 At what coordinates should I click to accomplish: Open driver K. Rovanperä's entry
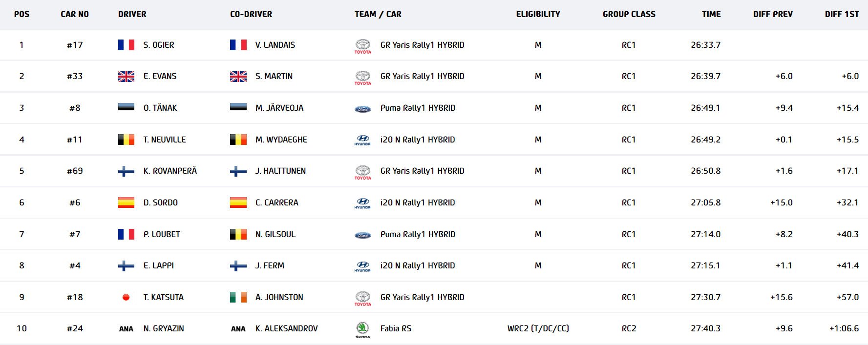tap(170, 171)
